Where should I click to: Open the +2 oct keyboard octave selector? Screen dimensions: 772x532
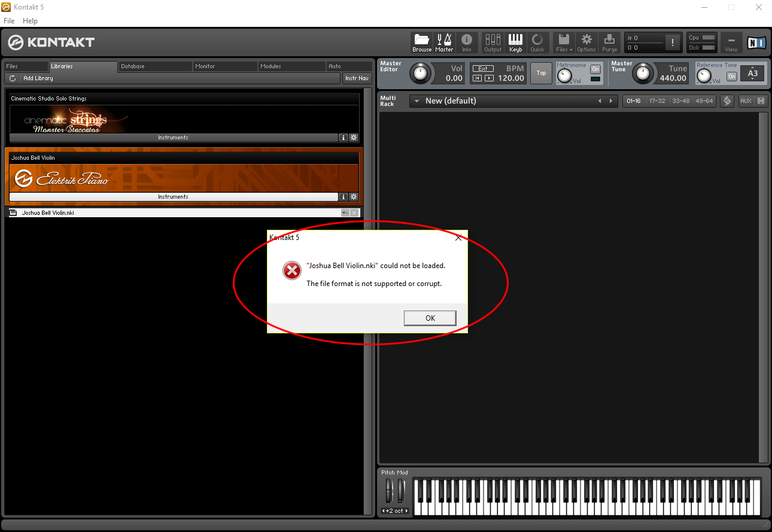pos(396,511)
